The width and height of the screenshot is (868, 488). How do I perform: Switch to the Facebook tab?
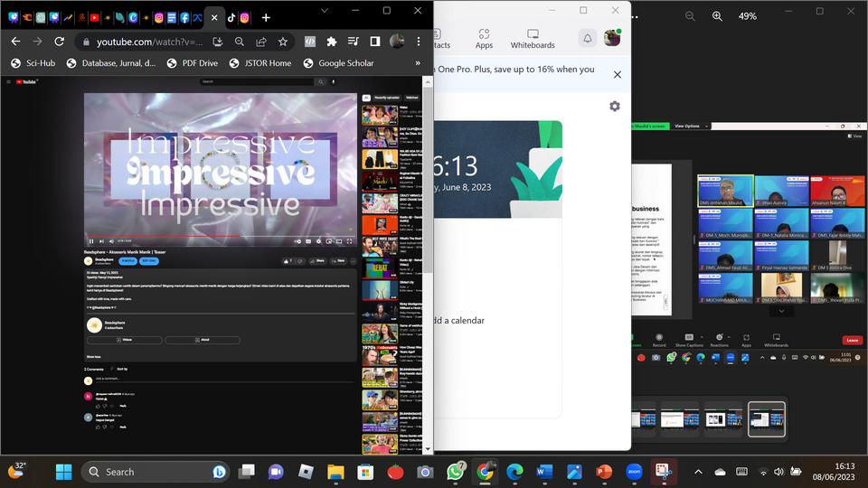point(184,18)
